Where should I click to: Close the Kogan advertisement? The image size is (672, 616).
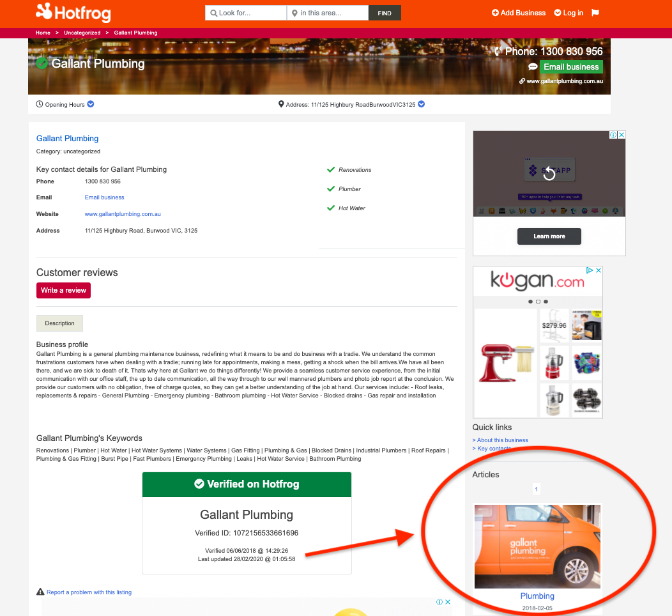pyautogui.click(x=599, y=270)
